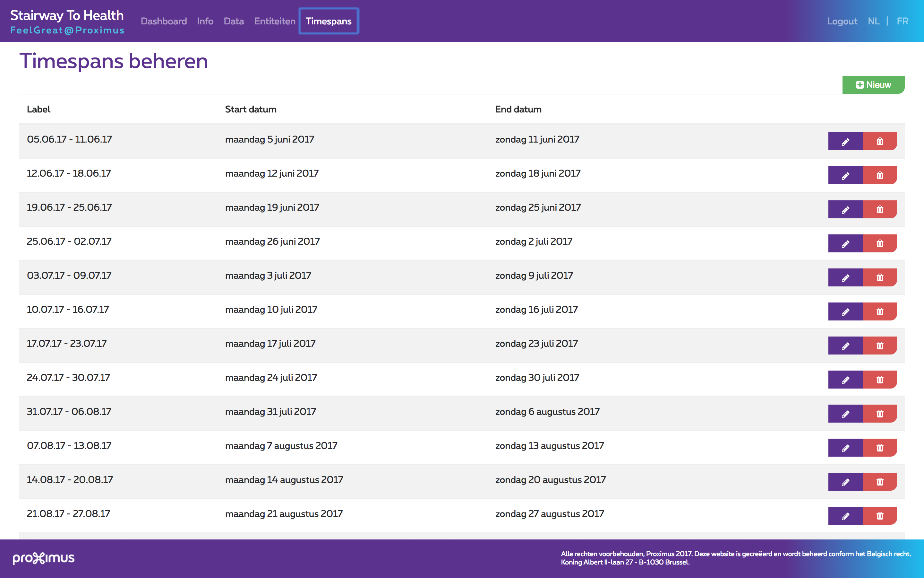Viewport: 924px width, 578px height.
Task: Open the Dashboard nav item
Action: click(x=164, y=21)
